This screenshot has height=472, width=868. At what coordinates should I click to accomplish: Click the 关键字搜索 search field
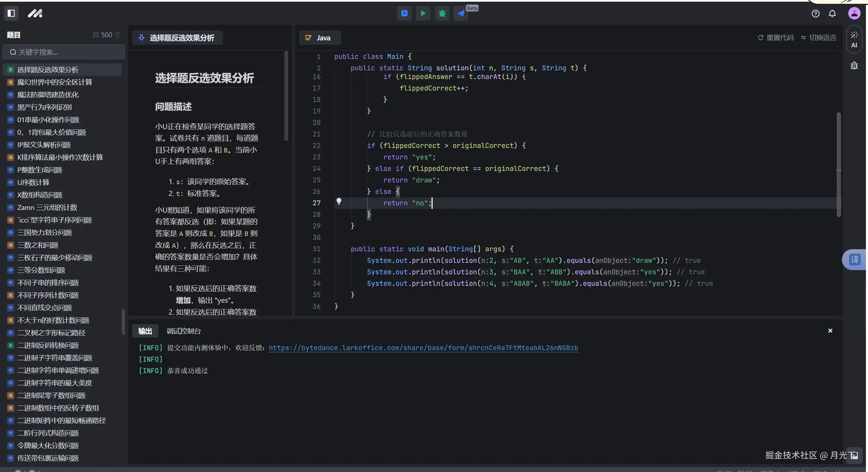point(64,52)
